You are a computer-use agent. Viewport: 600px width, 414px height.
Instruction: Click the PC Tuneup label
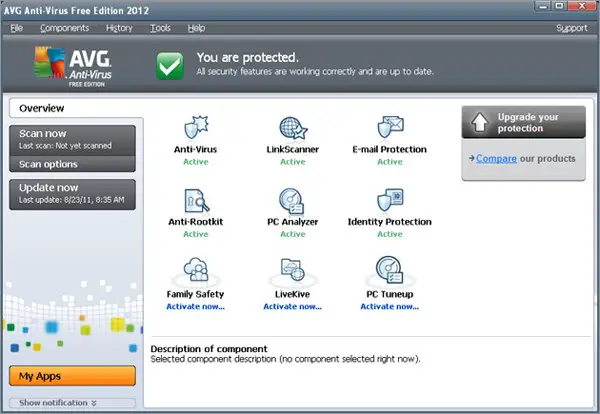tap(390, 294)
